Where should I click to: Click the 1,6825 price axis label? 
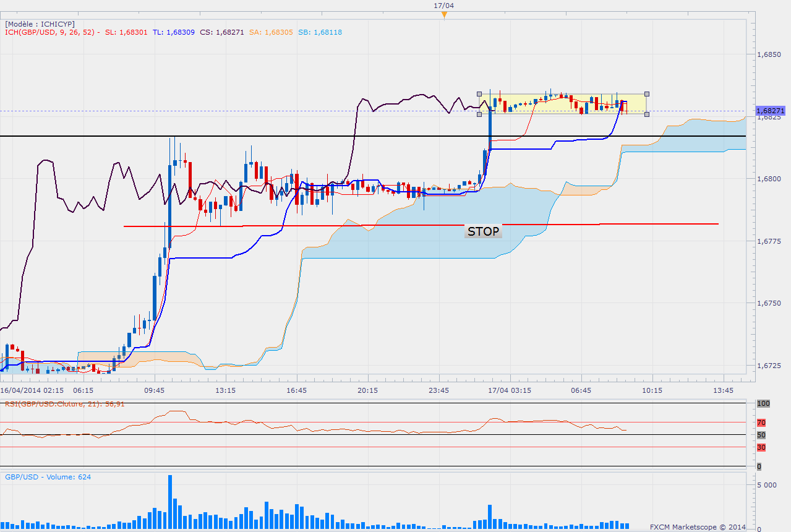(769, 117)
